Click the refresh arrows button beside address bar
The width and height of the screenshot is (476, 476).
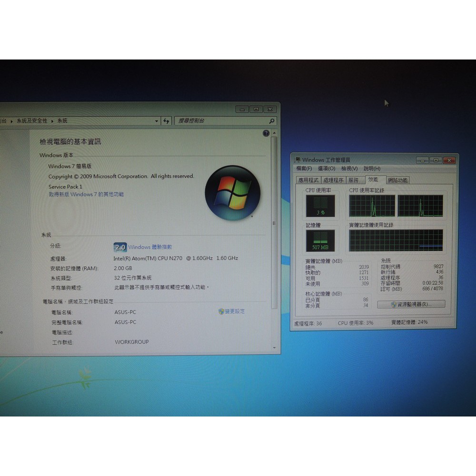tap(166, 121)
